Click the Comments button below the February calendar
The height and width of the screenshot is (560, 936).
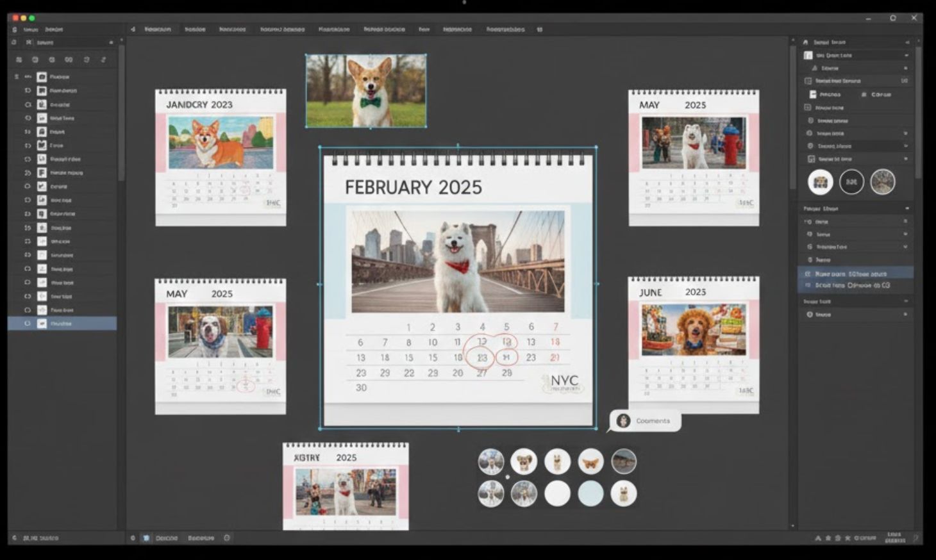[652, 421]
